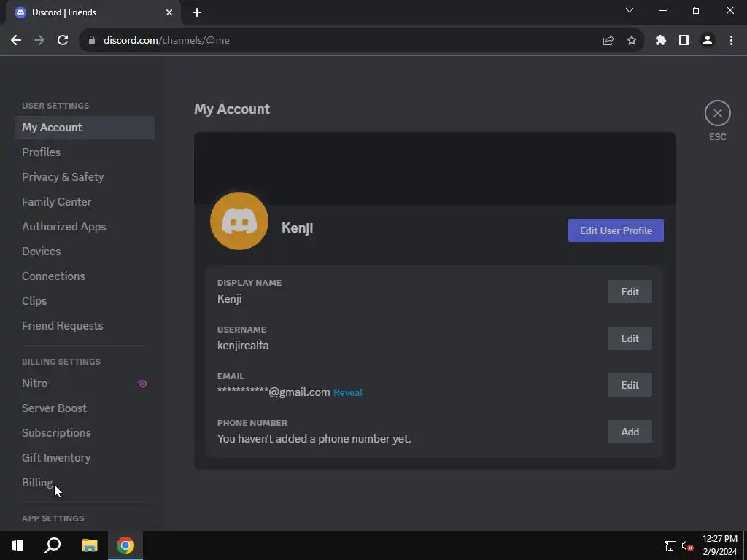Open the Chrome profile avatar icon
Screen dimensions: 747x560
tap(708, 41)
